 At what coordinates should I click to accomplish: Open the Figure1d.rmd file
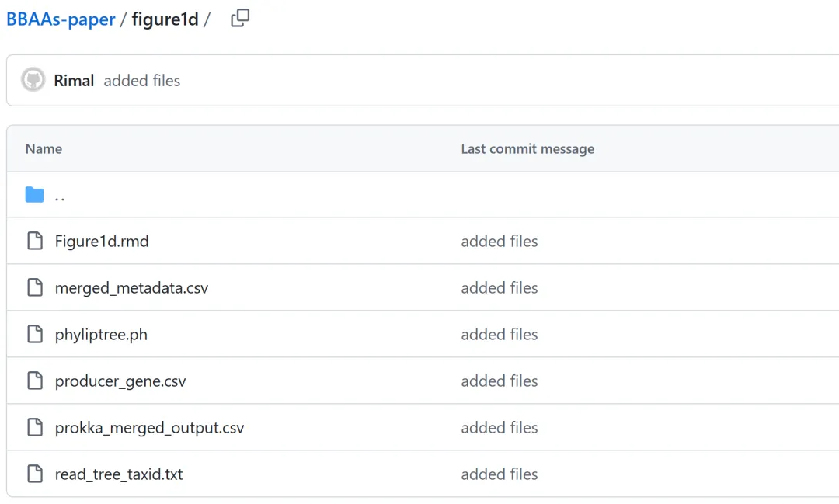click(x=102, y=242)
